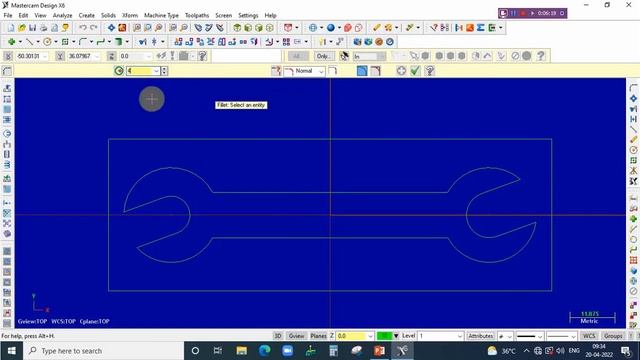
Task: Select the Fillet entities tool
Action: (x=83, y=42)
